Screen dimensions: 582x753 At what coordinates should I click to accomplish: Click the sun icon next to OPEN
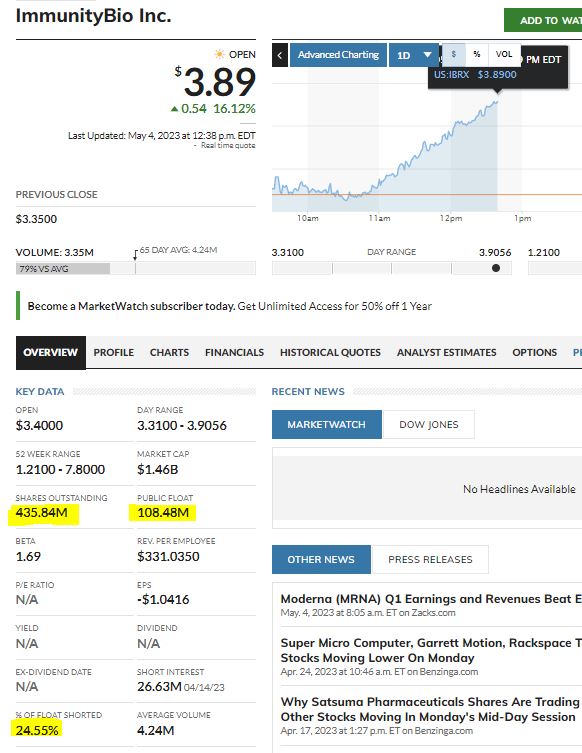(219, 54)
